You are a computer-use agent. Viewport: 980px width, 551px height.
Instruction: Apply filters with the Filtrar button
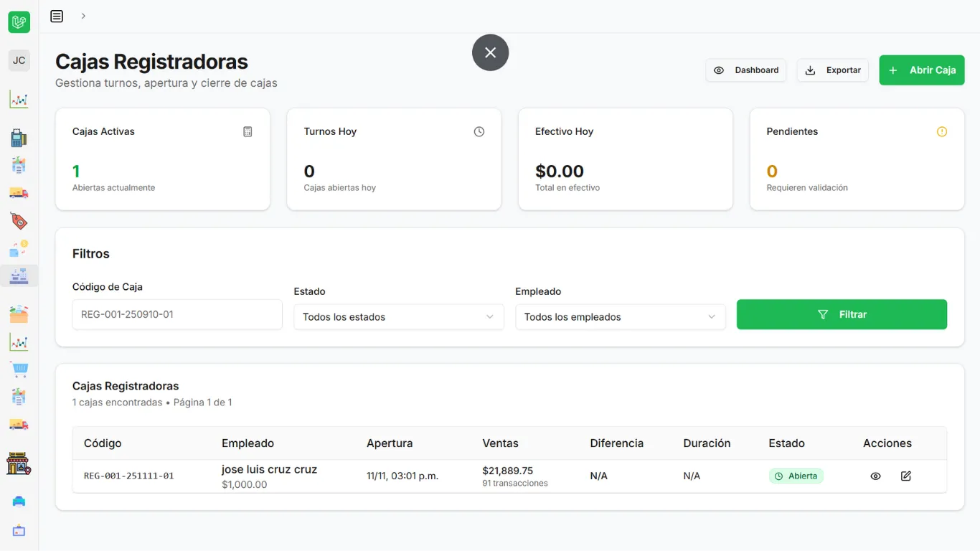click(842, 314)
